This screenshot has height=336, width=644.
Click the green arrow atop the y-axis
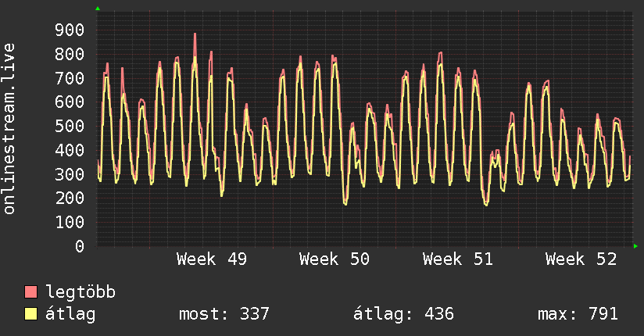(x=98, y=9)
